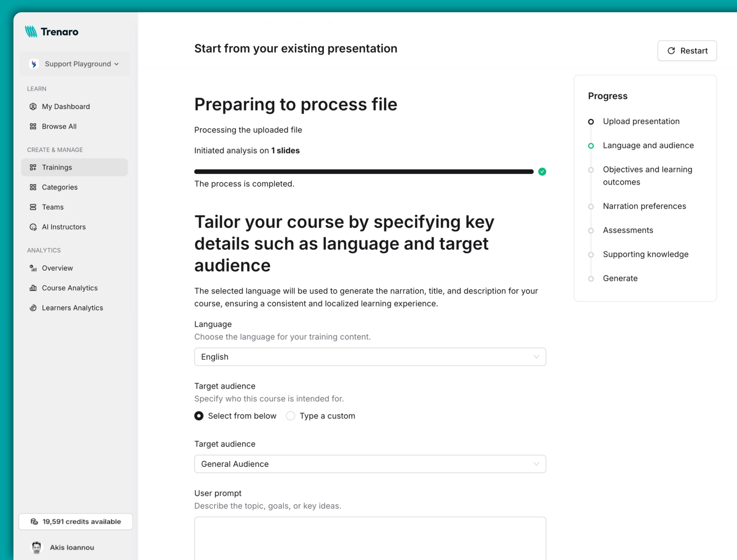Viewport: 737px width, 560px height.
Task: Select the Teams icon
Action: click(33, 207)
